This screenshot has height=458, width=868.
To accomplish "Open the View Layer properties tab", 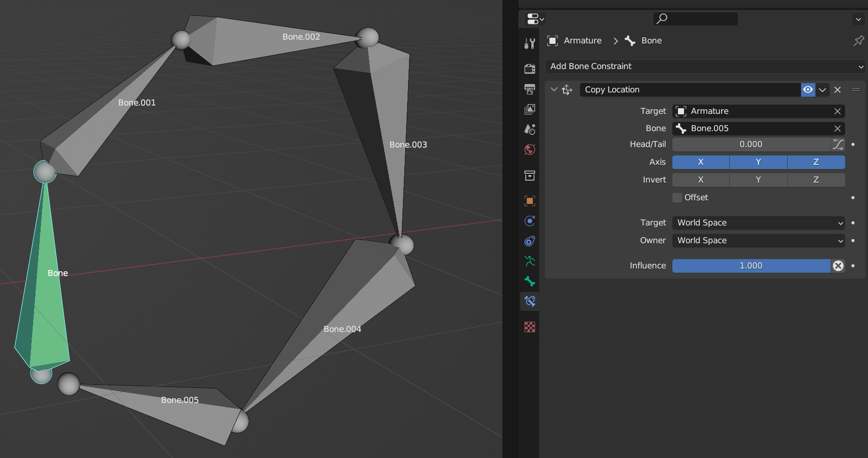I will click(529, 109).
